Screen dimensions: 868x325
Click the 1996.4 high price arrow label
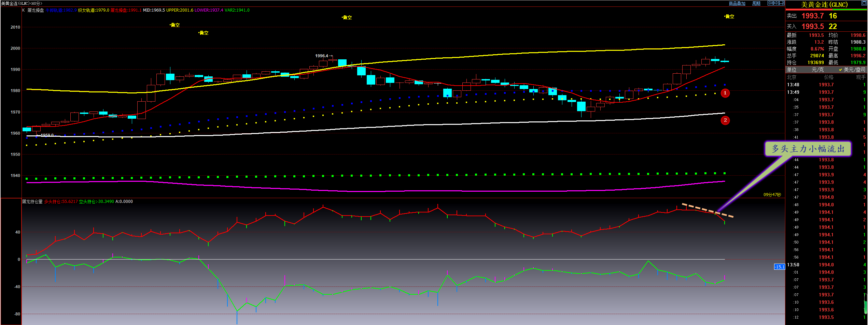tap(323, 56)
